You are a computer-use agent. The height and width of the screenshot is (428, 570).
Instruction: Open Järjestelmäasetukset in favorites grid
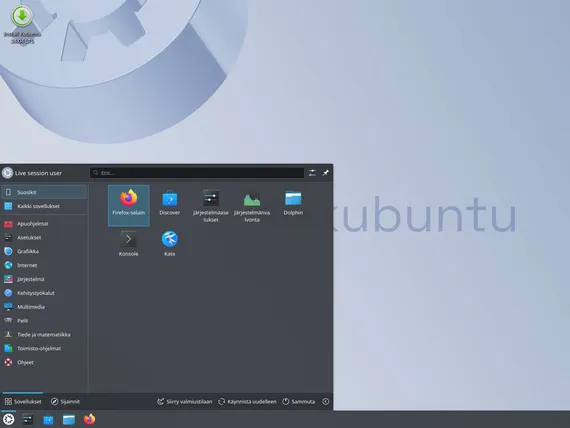pos(211,205)
